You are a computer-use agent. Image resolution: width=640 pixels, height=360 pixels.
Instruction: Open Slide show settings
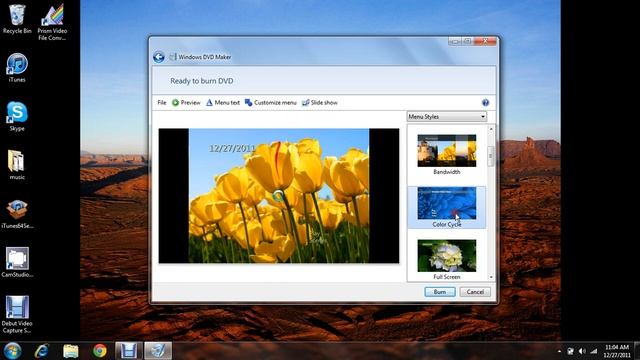click(x=320, y=103)
